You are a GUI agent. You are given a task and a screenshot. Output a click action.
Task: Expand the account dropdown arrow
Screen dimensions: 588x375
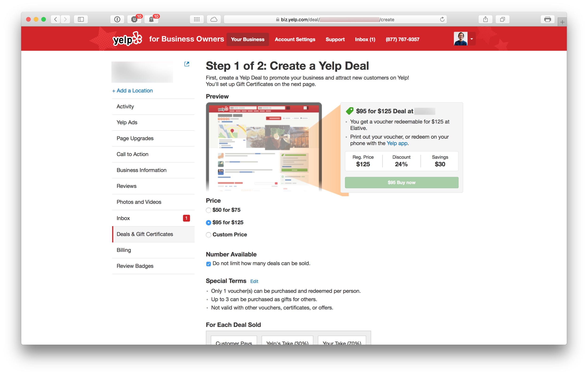tap(472, 39)
